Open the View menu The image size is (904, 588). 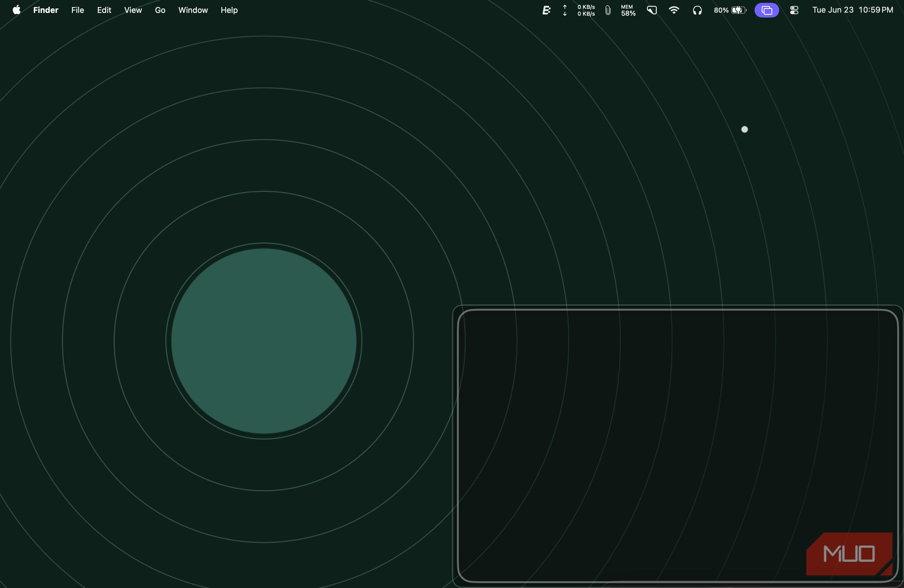point(133,10)
